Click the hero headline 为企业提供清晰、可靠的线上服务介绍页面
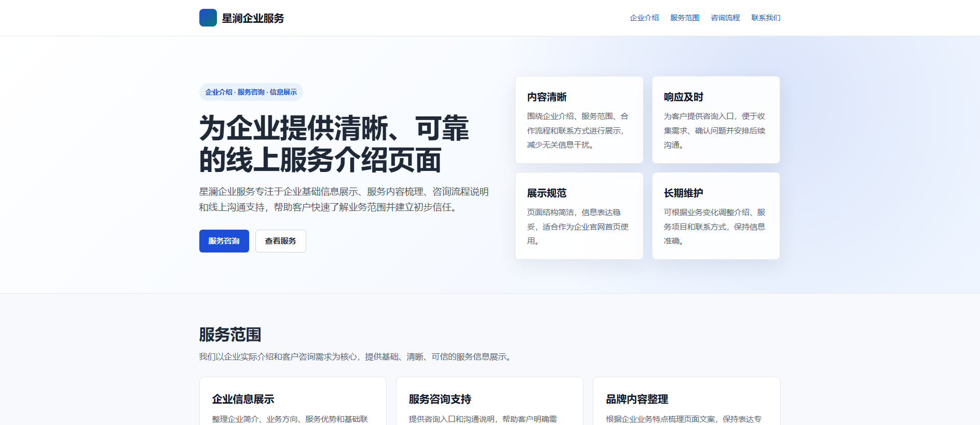Screen dimensions: 980x425 tap(334, 143)
